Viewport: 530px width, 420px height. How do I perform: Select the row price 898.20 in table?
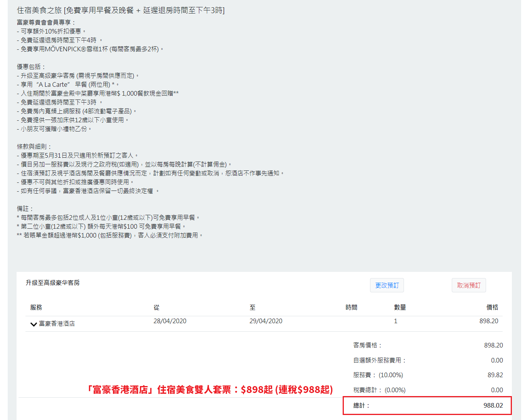(x=489, y=321)
